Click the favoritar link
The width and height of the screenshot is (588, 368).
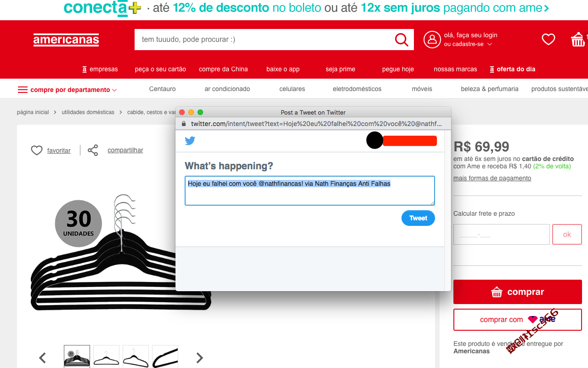pyautogui.click(x=59, y=150)
